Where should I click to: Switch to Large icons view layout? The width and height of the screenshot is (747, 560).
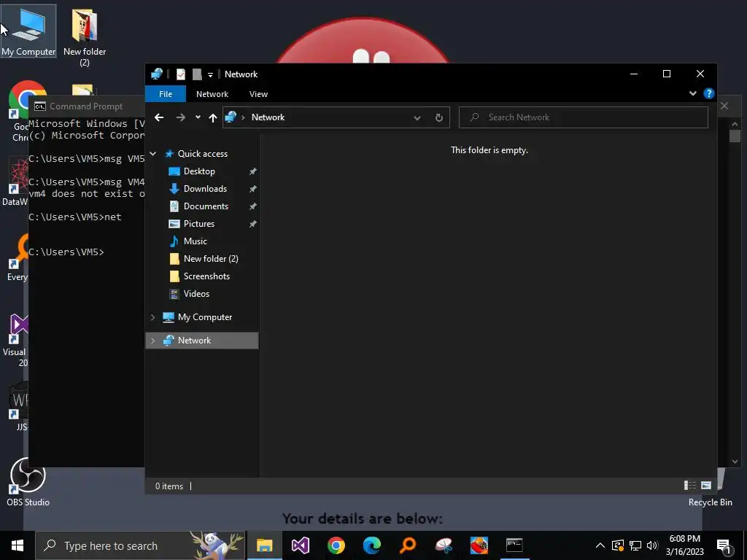[706, 485]
